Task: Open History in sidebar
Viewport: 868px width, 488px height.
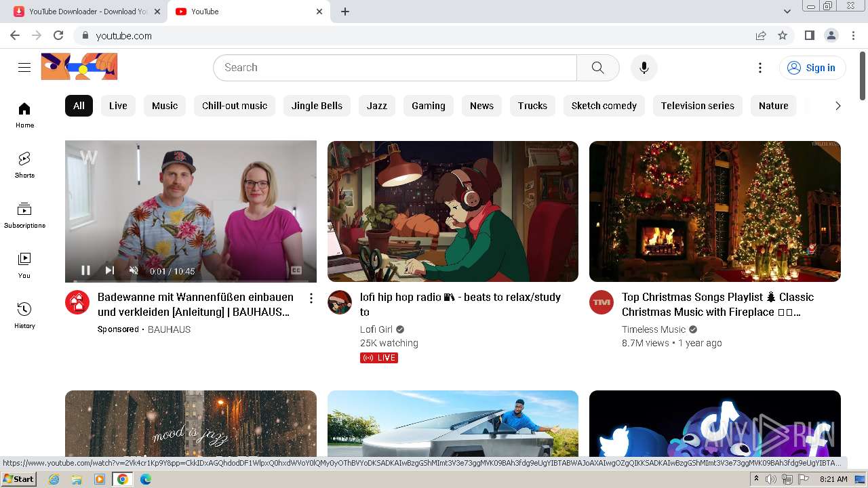Action: click(x=24, y=316)
